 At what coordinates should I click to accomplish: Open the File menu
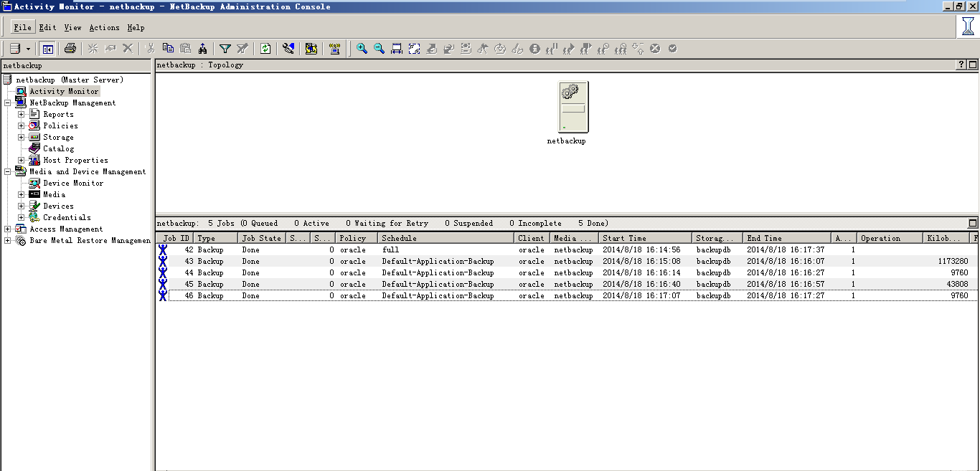pyautogui.click(x=22, y=27)
